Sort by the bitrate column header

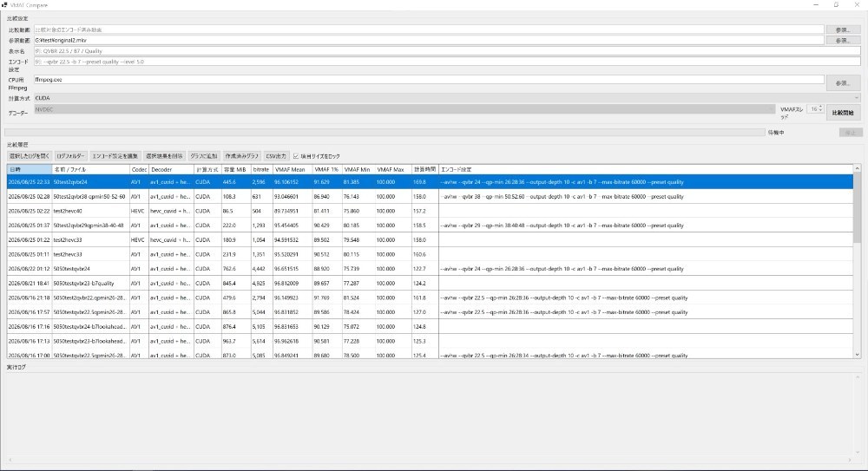pyautogui.click(x=262, y=169)
